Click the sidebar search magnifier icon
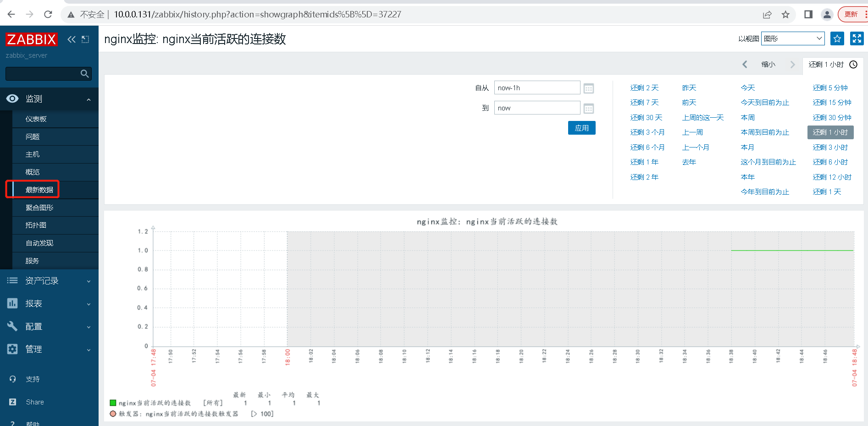The height and width of the screenshot is (426, 868). (84, 74)
